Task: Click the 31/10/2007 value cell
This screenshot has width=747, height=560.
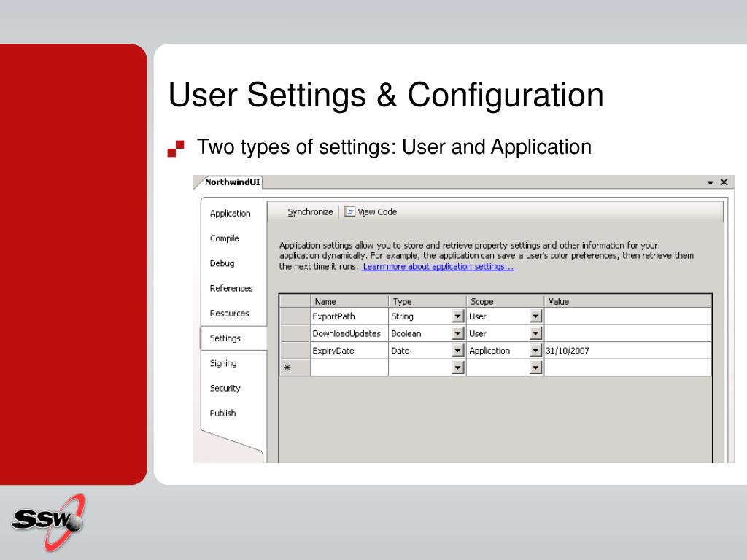Action: pos(628,351)
